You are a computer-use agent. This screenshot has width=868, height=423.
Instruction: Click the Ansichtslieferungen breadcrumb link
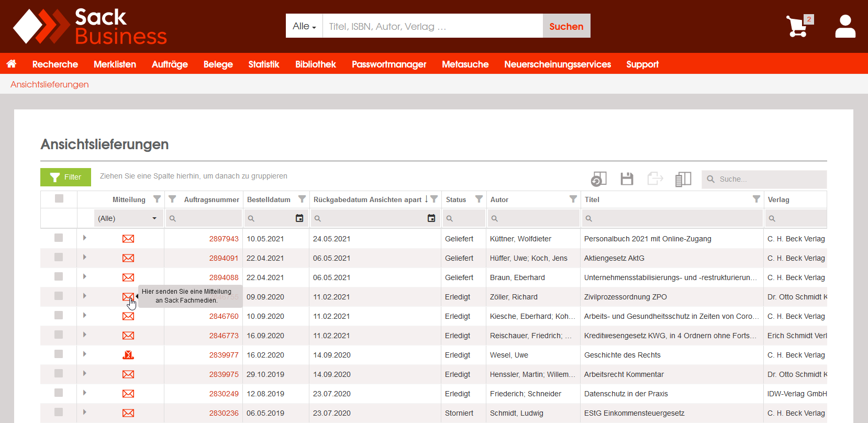[50, 84]
